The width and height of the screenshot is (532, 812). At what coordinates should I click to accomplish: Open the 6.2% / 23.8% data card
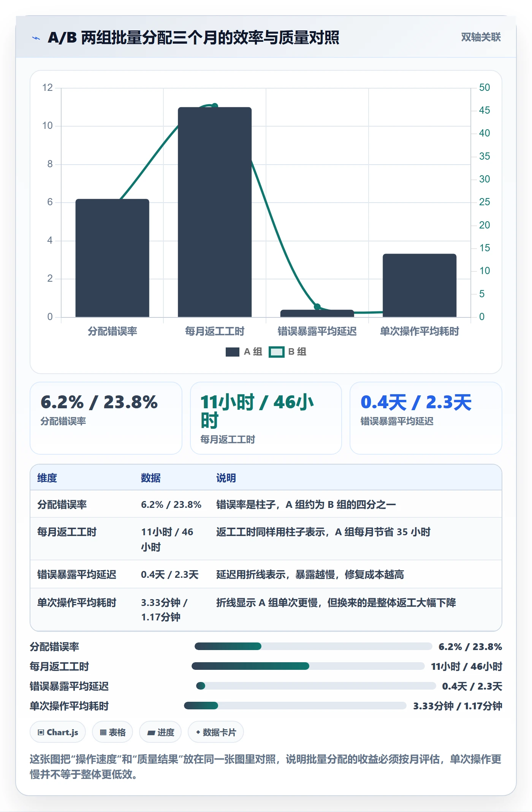(106, 418)
